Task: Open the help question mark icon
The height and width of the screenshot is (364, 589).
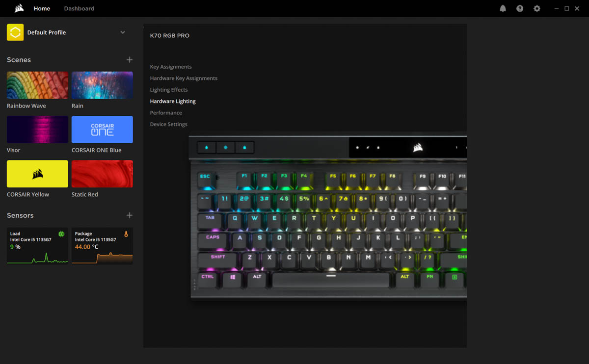Action: click(x=520, y=8)
